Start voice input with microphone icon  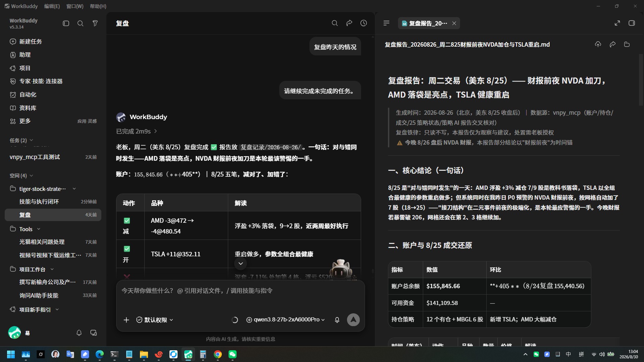pos(337,320)
